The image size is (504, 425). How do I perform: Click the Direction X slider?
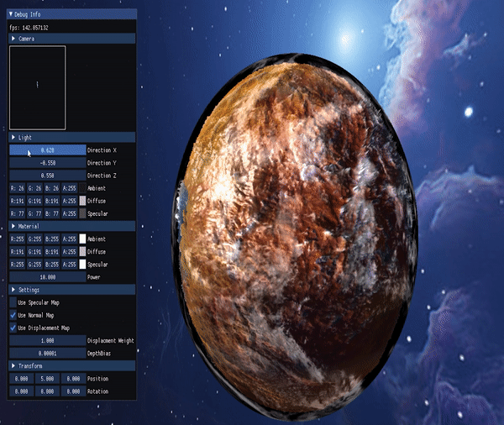click(x=48, y=150)
